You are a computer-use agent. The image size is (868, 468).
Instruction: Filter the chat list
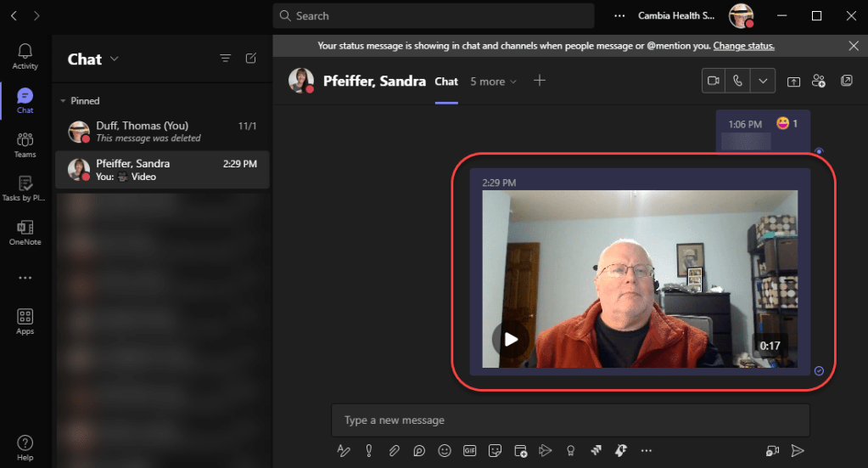225,59
